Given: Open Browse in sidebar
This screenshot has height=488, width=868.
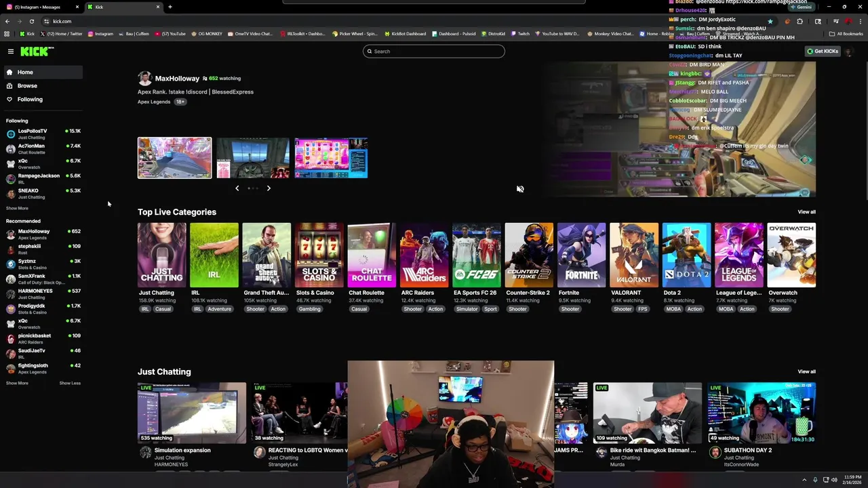Looking at the screenshot, I should [x=42, y=85].
